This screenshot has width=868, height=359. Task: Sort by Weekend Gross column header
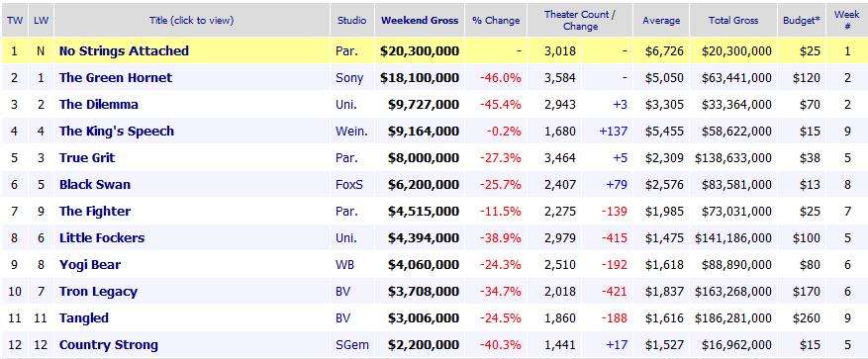tap(420, 21)
